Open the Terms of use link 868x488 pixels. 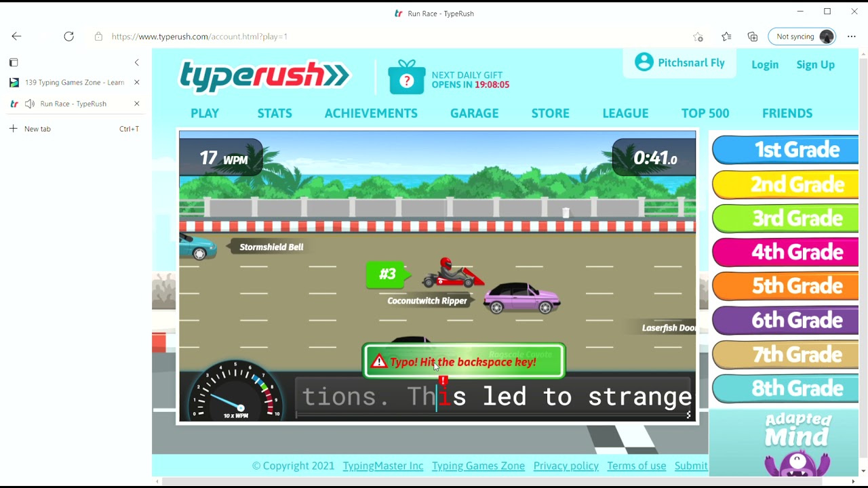[x=637, y=466]
